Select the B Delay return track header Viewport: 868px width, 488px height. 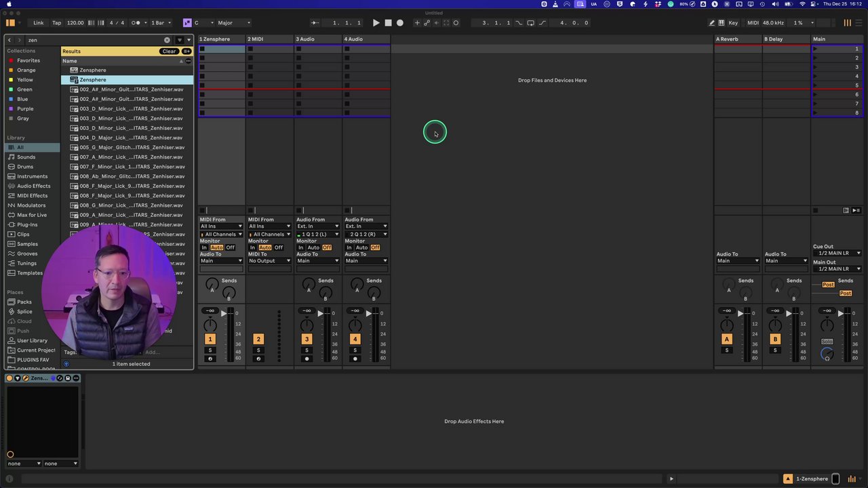787,39
